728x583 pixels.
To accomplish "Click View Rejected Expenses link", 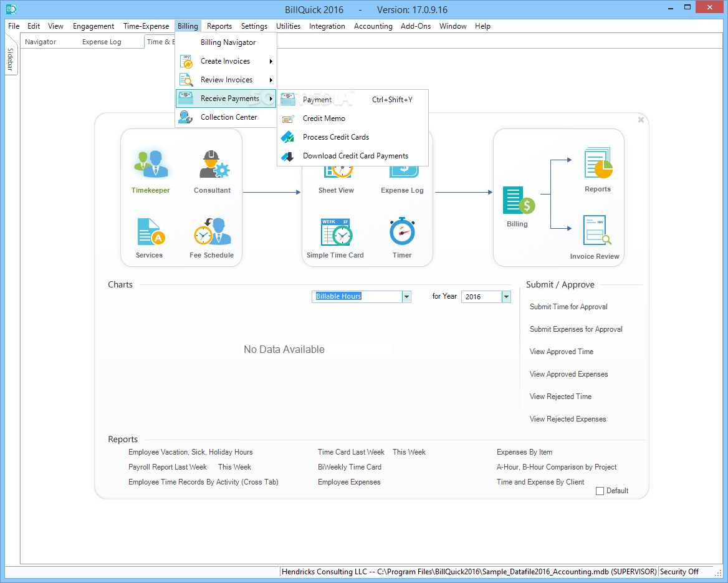I will (568, 419).
